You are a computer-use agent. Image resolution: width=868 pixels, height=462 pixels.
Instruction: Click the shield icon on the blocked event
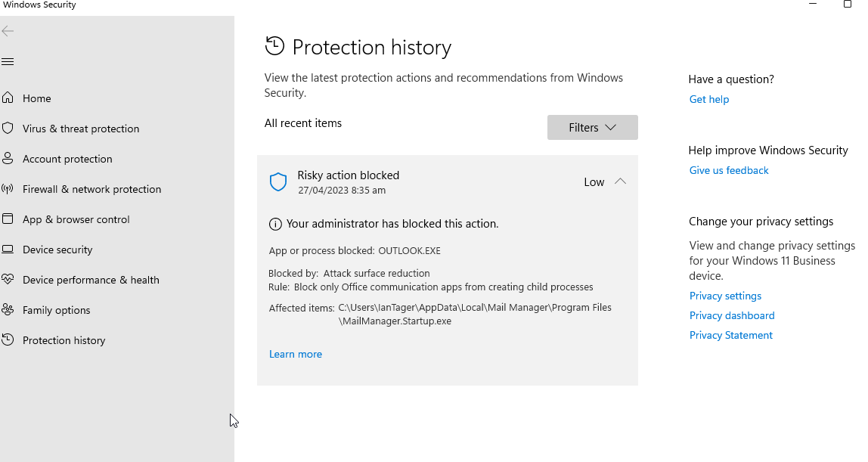(278, 181)
